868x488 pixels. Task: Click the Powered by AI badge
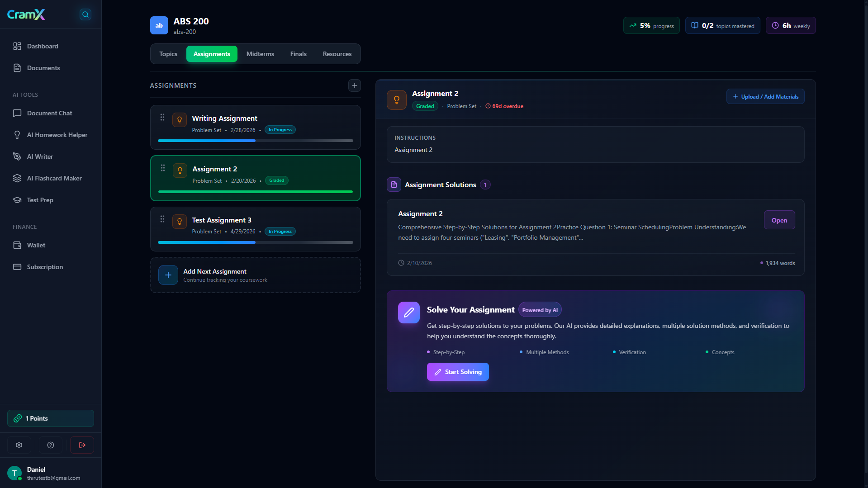click(540, 310)
